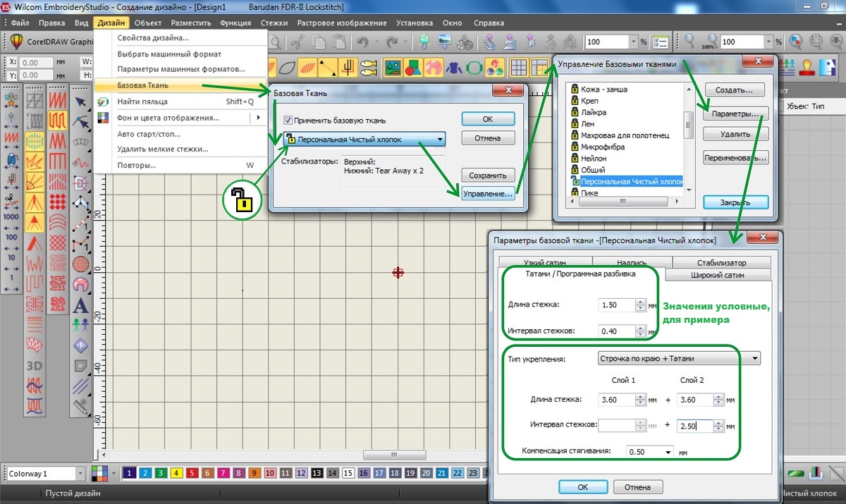Increase 'Длина стежка' 1.50 with spinner up
Viewport: 846px width, 504px height.
coord(640,302)
